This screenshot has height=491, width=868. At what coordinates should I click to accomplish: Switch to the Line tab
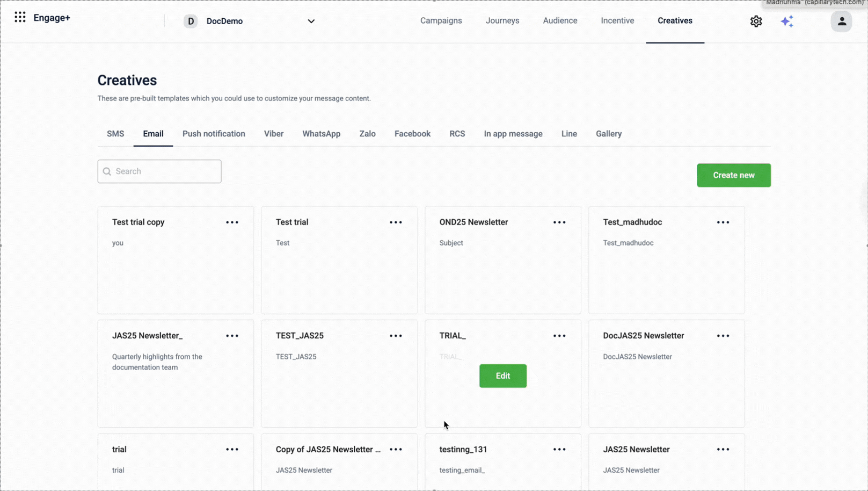[569, 134]
